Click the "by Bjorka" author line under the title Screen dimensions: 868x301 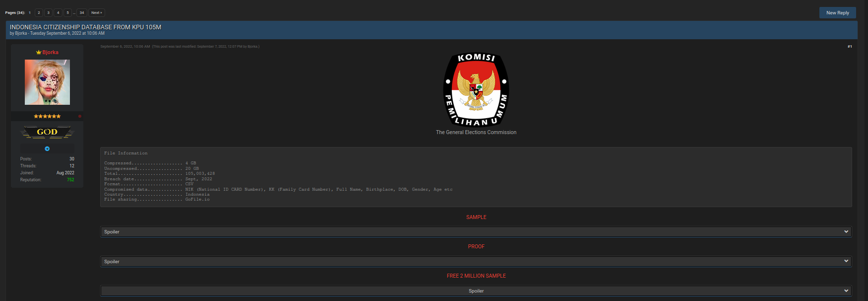click(x=18, y=33)
